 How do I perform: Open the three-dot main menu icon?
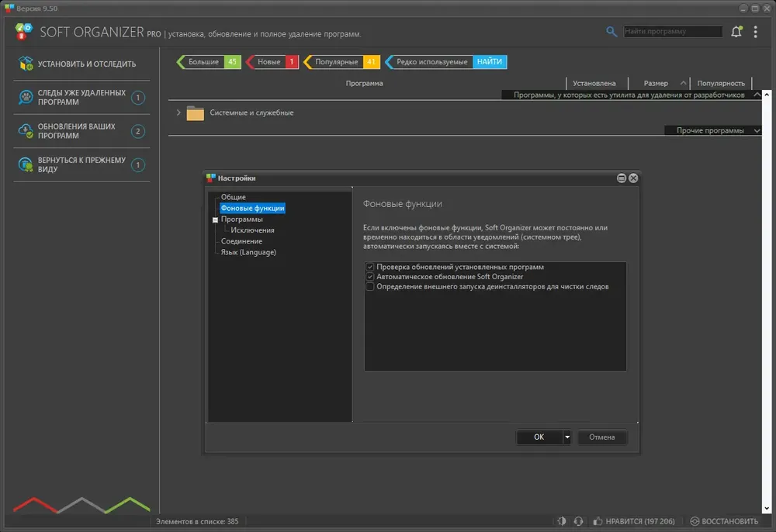pyautogui.click(x=755, y=32)
